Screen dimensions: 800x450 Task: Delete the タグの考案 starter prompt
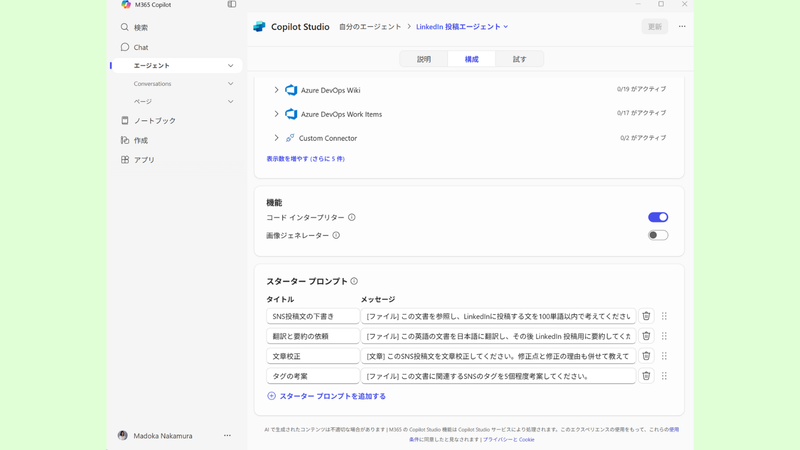coord(646,376)
